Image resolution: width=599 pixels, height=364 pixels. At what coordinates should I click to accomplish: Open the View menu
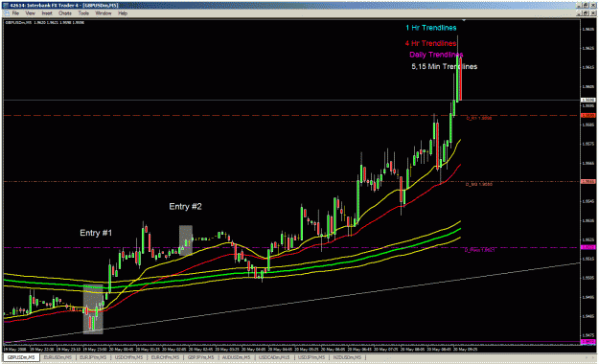coord(30,13)
